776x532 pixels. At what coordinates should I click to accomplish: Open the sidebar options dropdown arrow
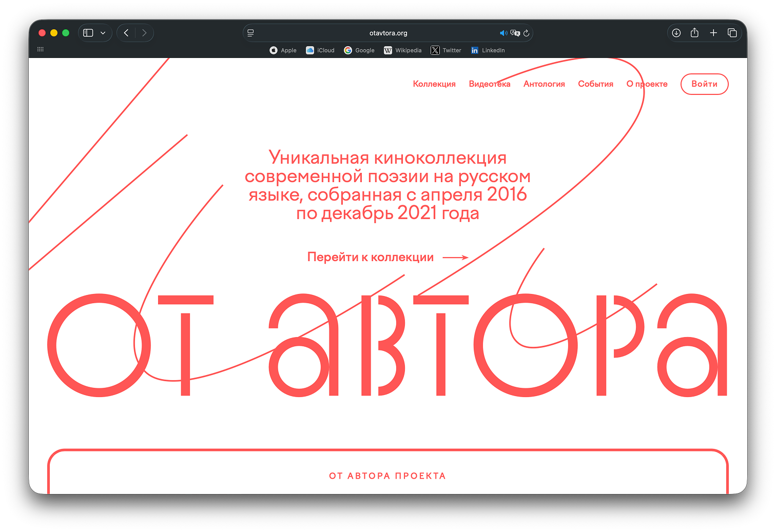(x=103, y=33)
